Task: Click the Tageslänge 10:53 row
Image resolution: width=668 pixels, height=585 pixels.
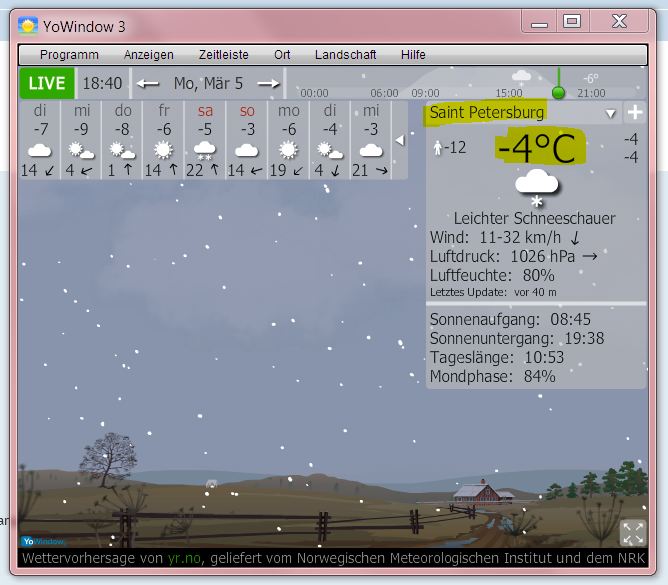Action: click(497, 357)
